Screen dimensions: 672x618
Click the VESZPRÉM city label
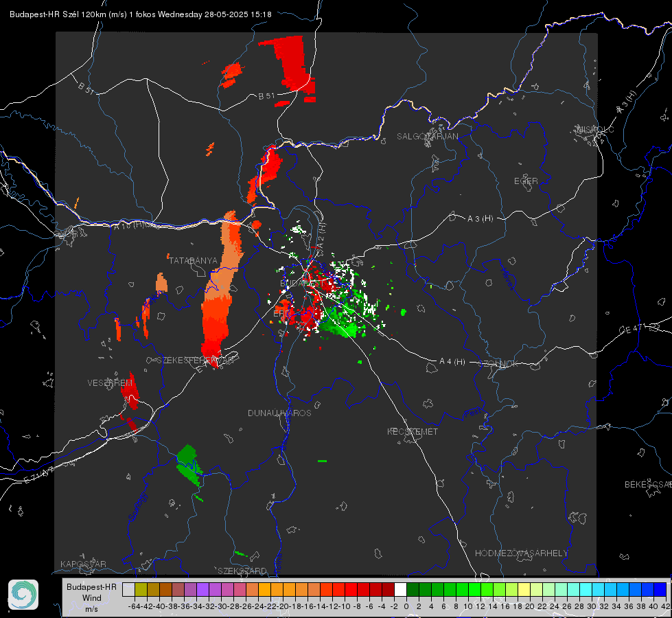(110, 382)
